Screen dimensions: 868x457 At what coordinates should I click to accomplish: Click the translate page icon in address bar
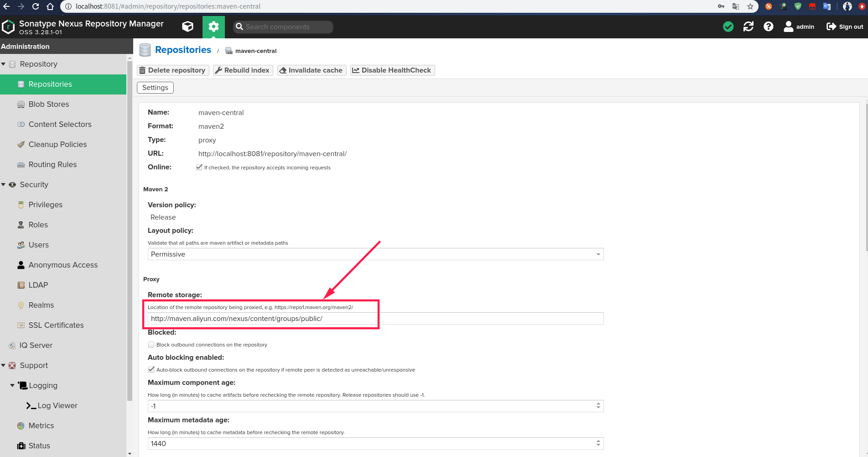coord(736,6)
